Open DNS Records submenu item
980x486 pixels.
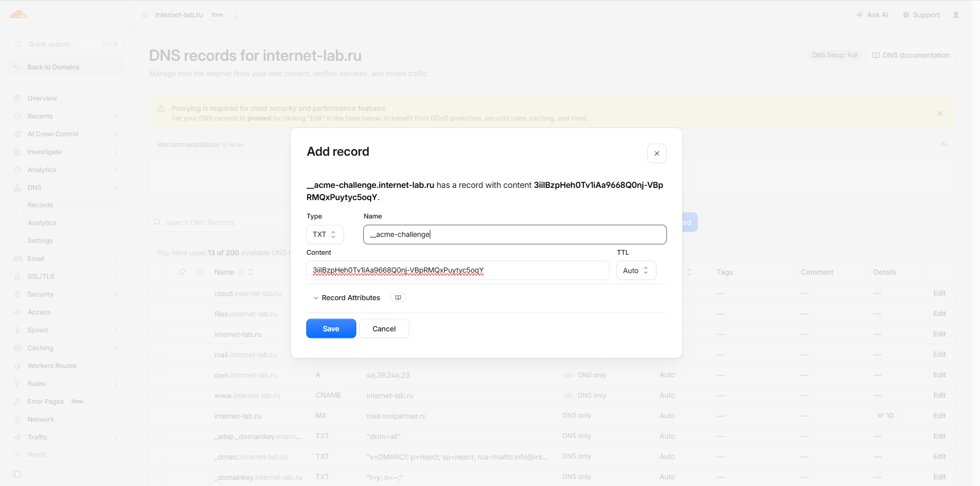[40, 205]
